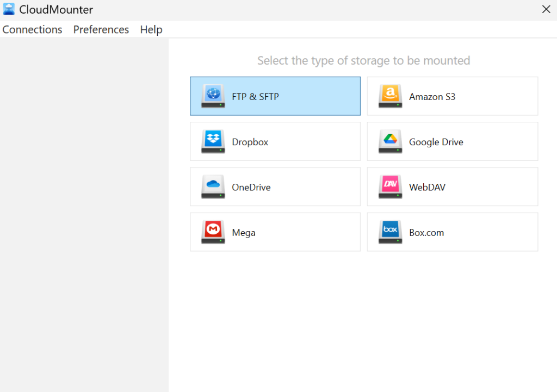This screenshot has height=392, width=557.
Task: Choose the Box.com text label
Action: point(426,233)
